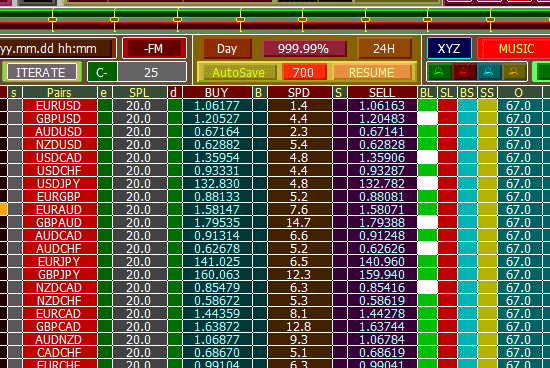Toggle the white BL cell in GBPAUD row
550x368 pixels.
428,222
